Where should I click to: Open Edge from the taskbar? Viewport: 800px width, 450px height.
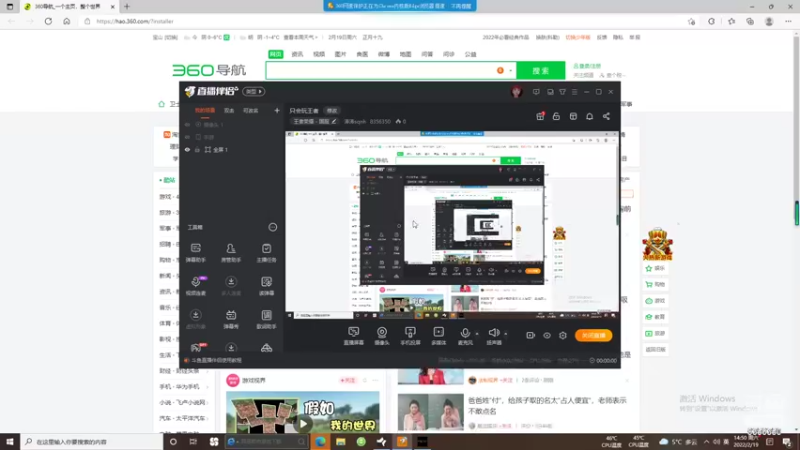(x=320, y=442)
